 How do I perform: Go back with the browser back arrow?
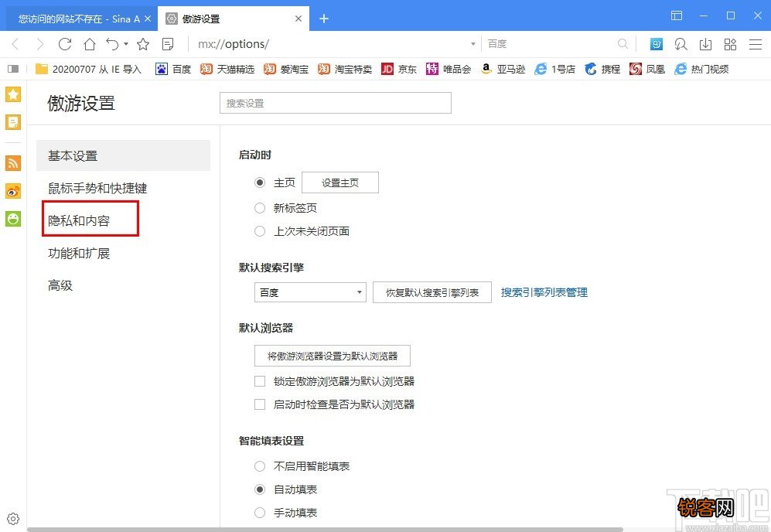15,44
